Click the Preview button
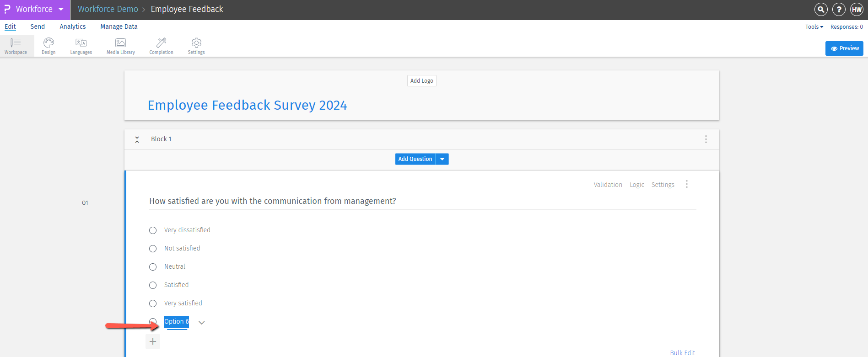 (x=844, y=48)
